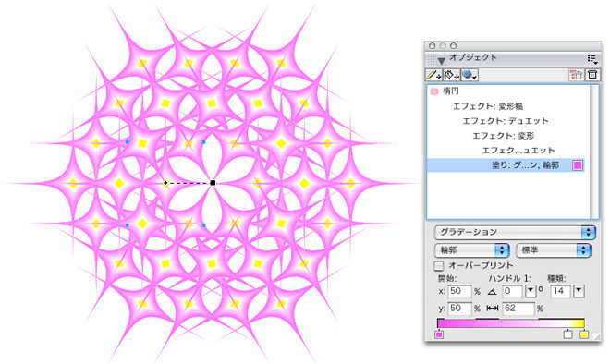The width and height of the screenshot is (610, 364).
Task: Click the gradient center square handle on canvas
Action: point(213,183)
